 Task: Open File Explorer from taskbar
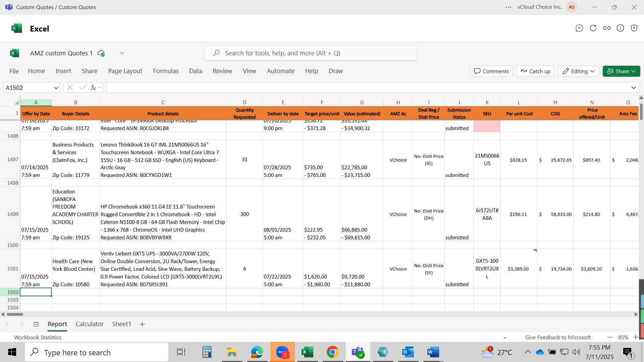coord(232,352)
